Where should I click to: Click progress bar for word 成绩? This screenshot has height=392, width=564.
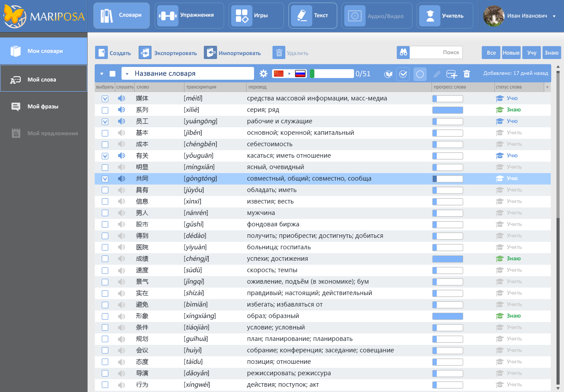[447, 259]
